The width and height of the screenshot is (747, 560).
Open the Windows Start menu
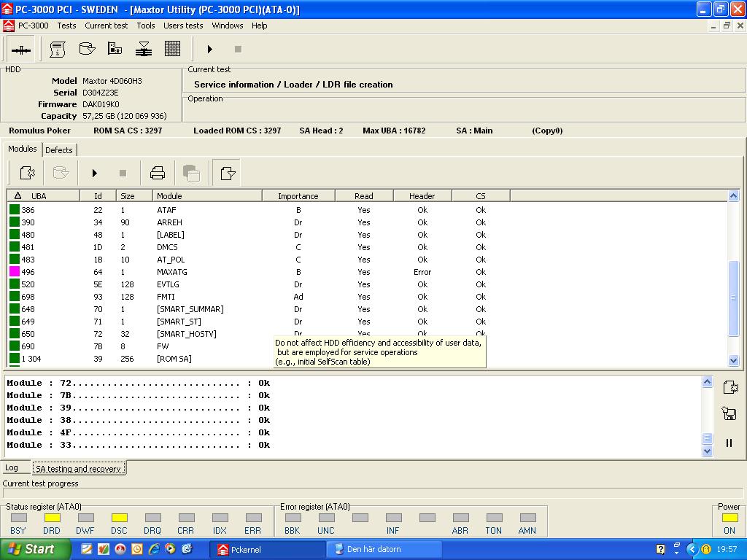click(x=35, y=549)
